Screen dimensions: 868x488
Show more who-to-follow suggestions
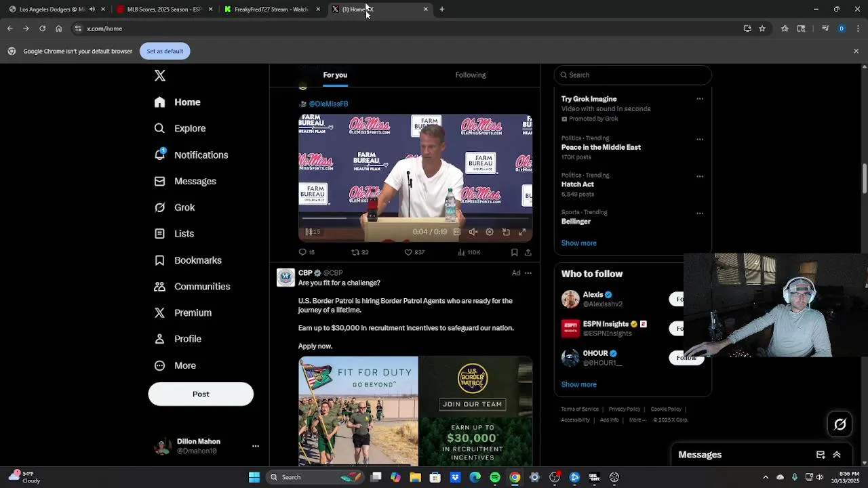tap(578, 384)
